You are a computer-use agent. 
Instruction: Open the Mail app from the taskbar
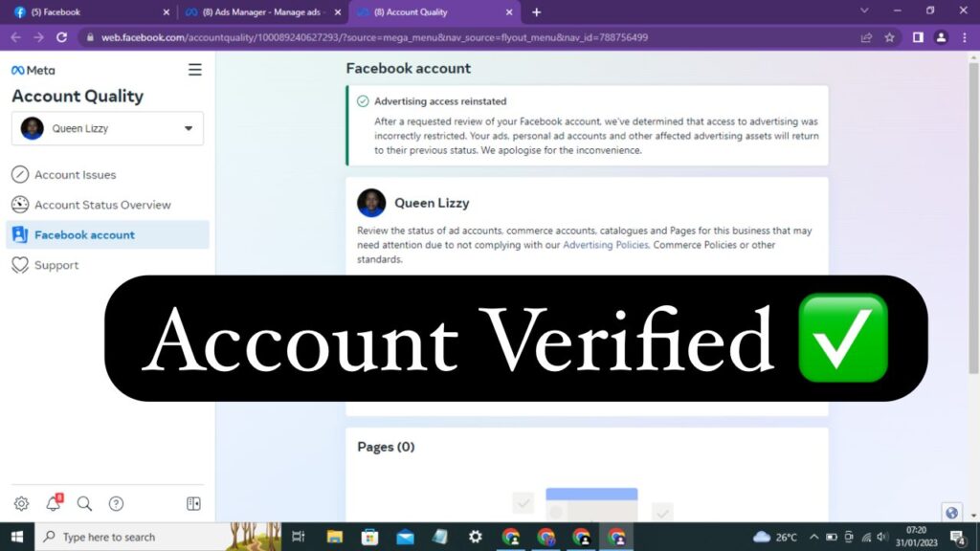(x=405, y=537)
